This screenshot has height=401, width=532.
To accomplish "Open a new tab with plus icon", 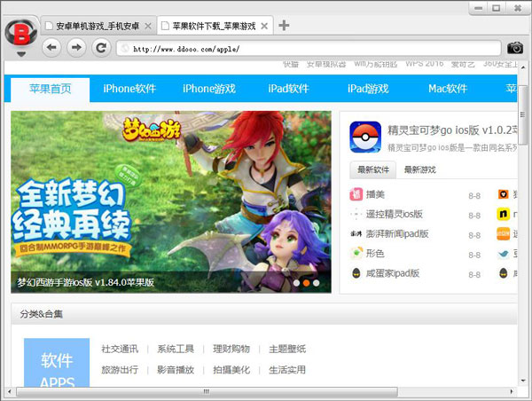I will pyautogui.click(x=284, y=26).
